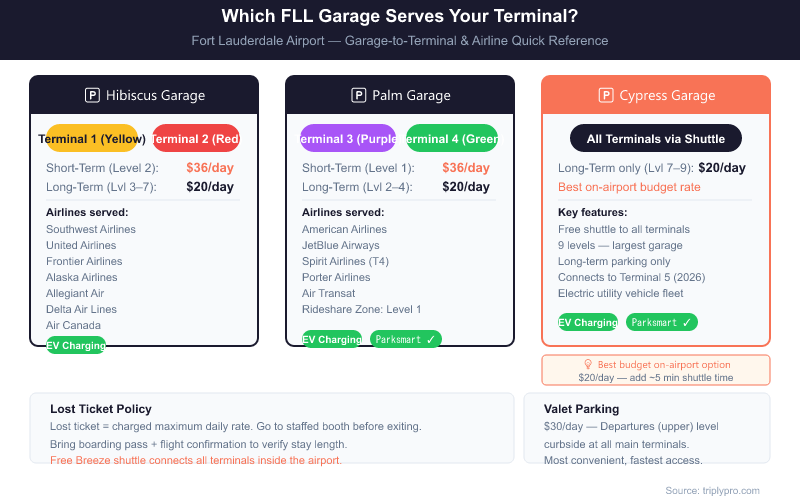800x500 pixels.
Task: Click Palm Garage EV Charging badge
Action: (332, 339)
